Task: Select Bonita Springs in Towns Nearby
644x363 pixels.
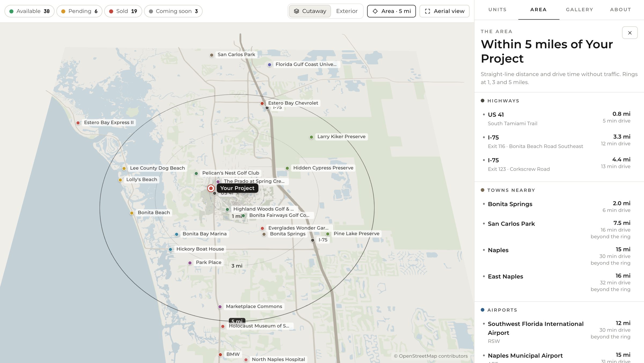Action: point(556,207)
